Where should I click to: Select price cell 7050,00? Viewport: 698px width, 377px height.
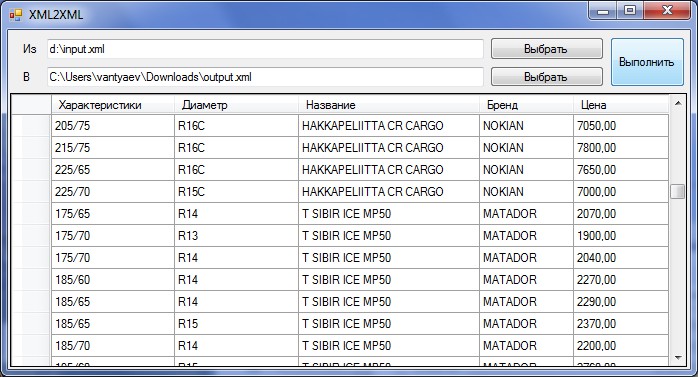[x=621, y=126]
